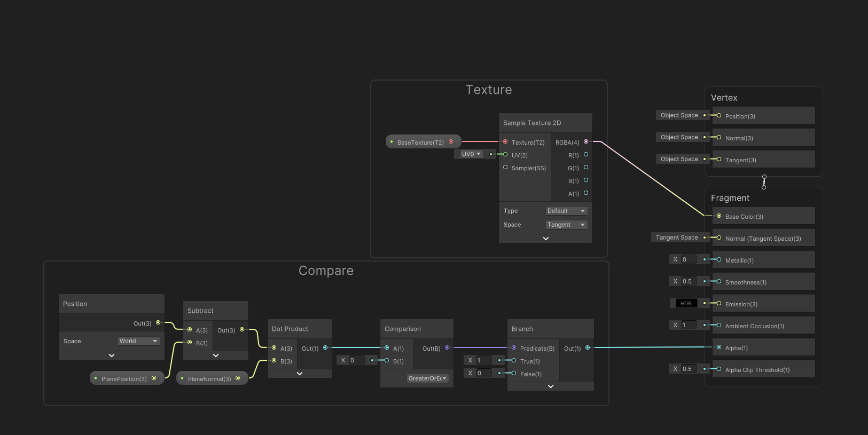The image size is (868, 435).
Task: Click the Out(B) port on Comparison node
Action: 447,348
